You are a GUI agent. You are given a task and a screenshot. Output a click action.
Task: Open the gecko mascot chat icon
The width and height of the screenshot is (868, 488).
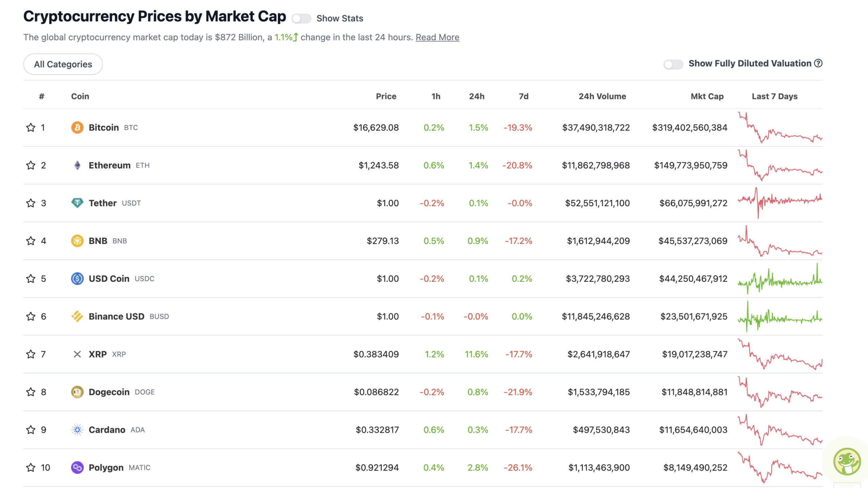847,462
